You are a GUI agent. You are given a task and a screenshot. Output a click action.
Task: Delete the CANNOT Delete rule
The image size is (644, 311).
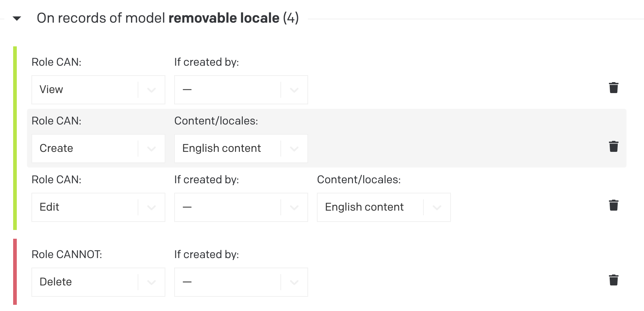pyautogui.click(x=613, y=280)
